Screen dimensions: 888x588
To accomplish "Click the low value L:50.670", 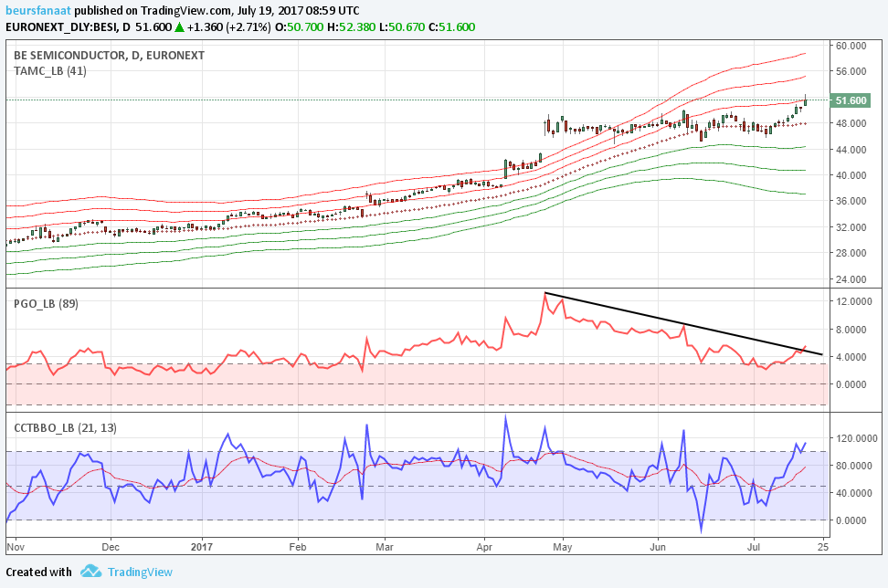I will 402,27.
